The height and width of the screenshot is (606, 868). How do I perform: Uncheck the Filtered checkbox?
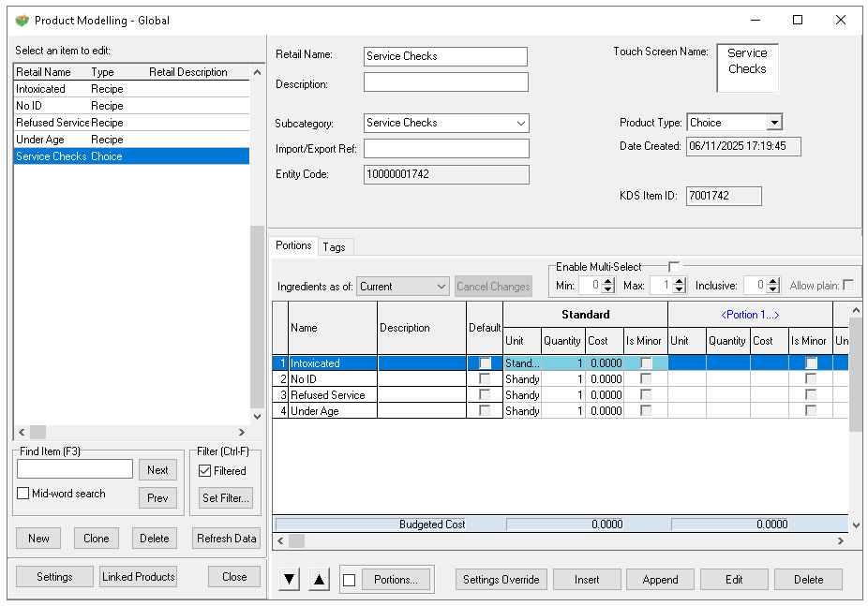[205, 471]
